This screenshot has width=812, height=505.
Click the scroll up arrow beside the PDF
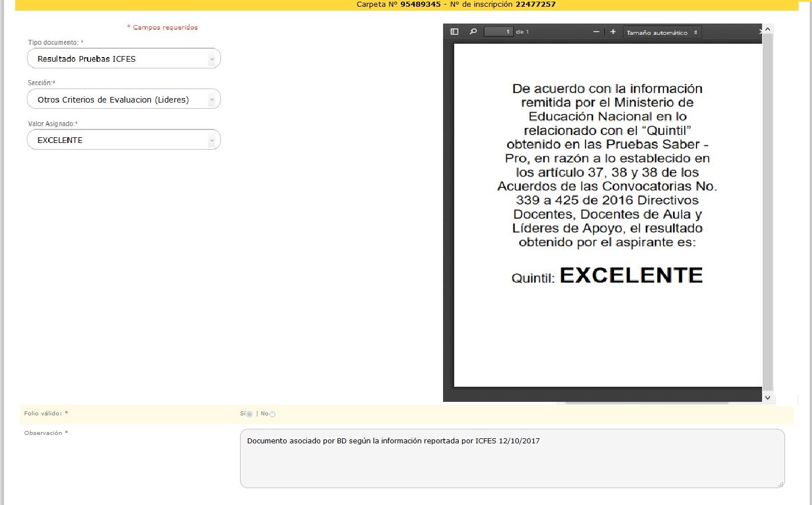[x=768, y=29]
